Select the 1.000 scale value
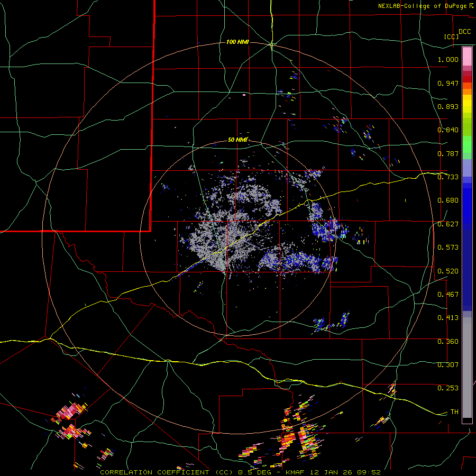This screenshot has width=476, height=476. tap(448, 59)
